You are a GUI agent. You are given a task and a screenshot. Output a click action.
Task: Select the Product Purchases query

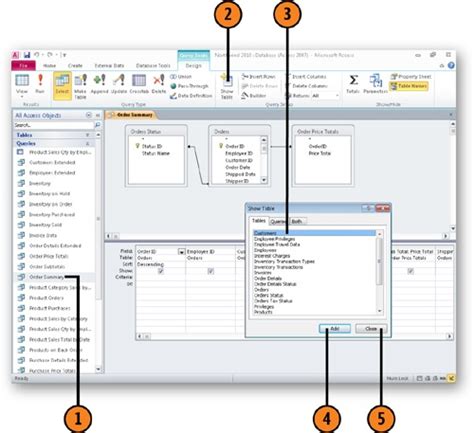click(50, 308)
